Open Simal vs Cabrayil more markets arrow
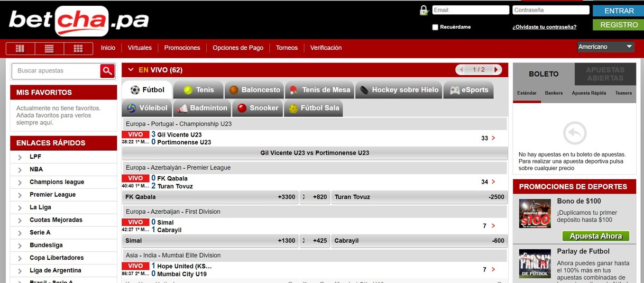 point(493,226)
